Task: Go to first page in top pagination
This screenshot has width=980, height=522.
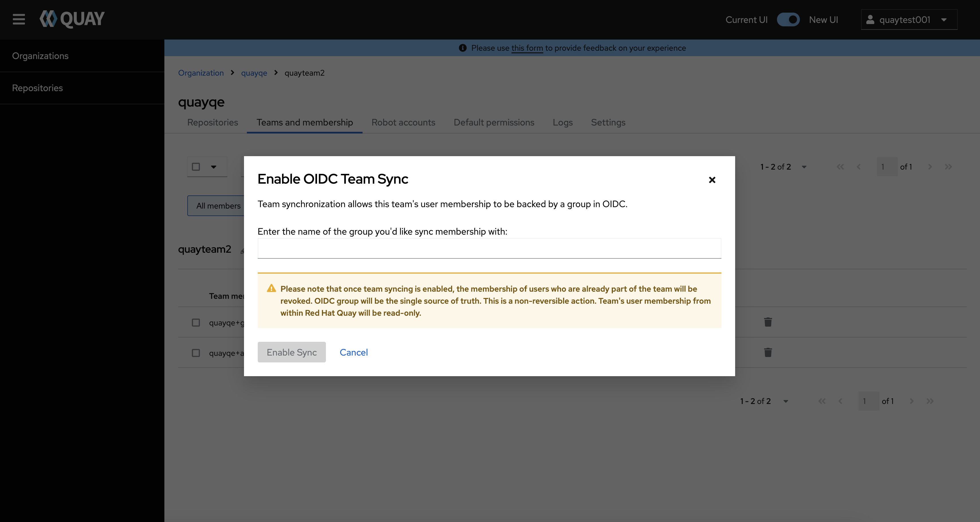Action: (840, 167)
